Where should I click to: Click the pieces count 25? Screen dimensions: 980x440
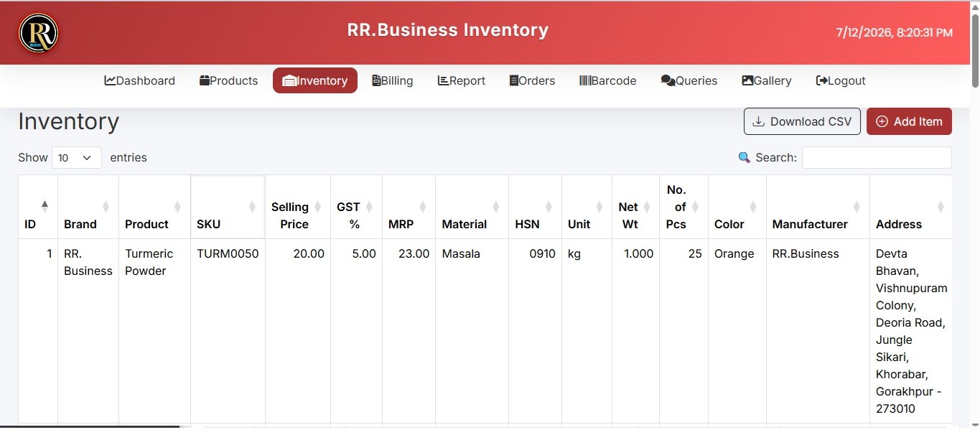tap(695, 253)
